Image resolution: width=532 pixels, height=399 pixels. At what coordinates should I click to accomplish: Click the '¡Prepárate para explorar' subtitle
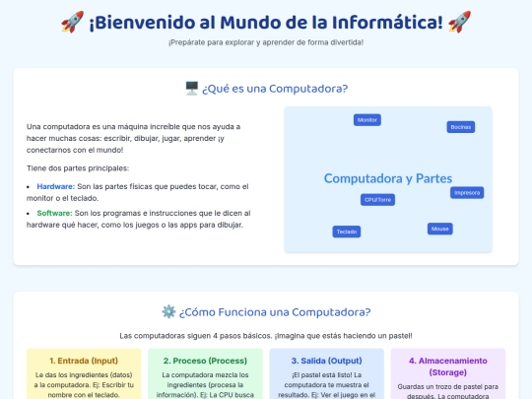click(266, 42)
